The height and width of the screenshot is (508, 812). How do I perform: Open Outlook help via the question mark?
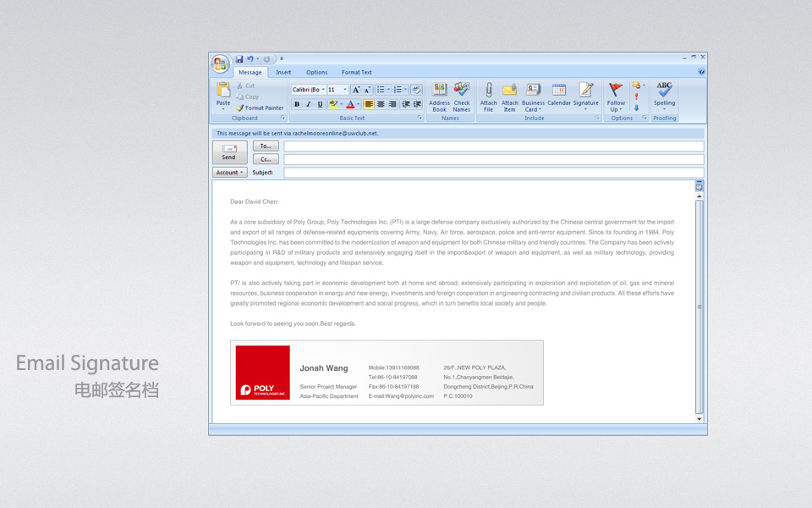(701, 72)
